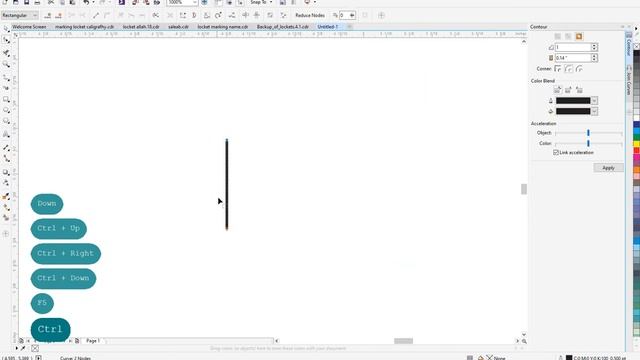
Task: Choose the Inside Contour option icon
Action: (x=568, y=36)
